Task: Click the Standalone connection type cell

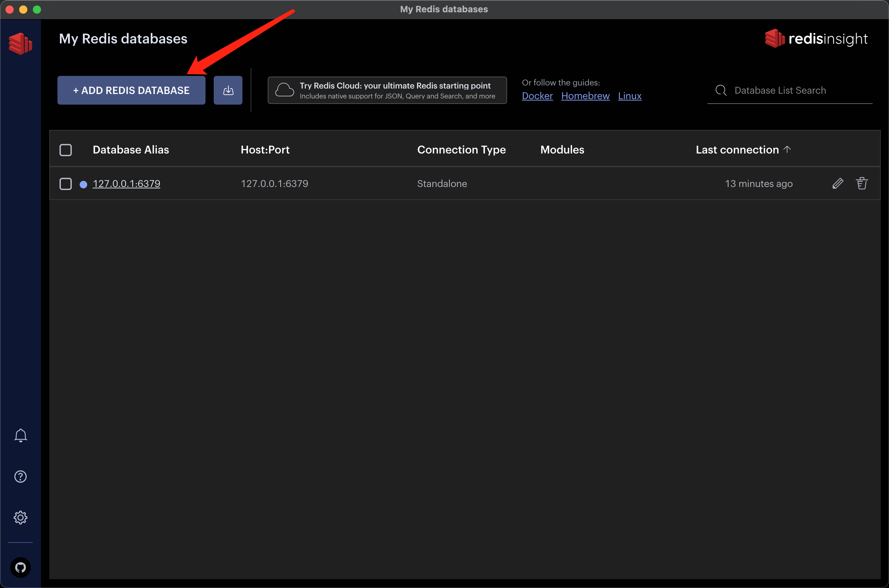Action: click(442, 184)
